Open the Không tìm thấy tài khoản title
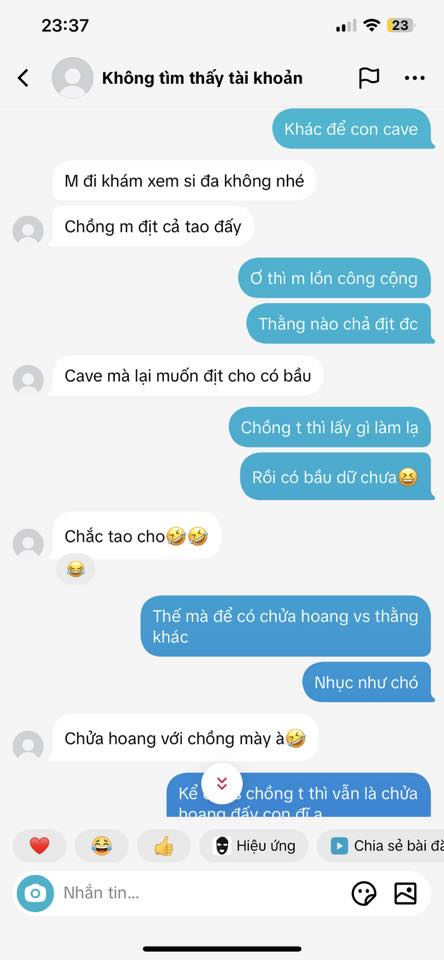 (202, 78)
